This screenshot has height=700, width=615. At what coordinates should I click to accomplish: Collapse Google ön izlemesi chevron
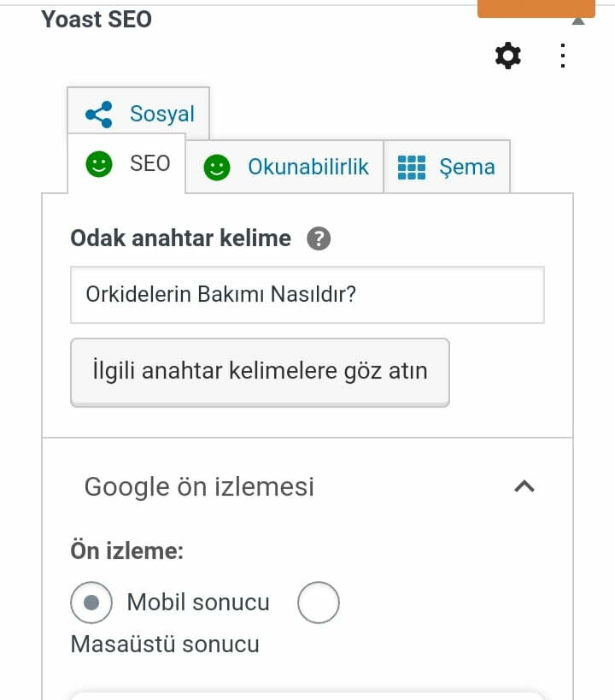[524, 486]
